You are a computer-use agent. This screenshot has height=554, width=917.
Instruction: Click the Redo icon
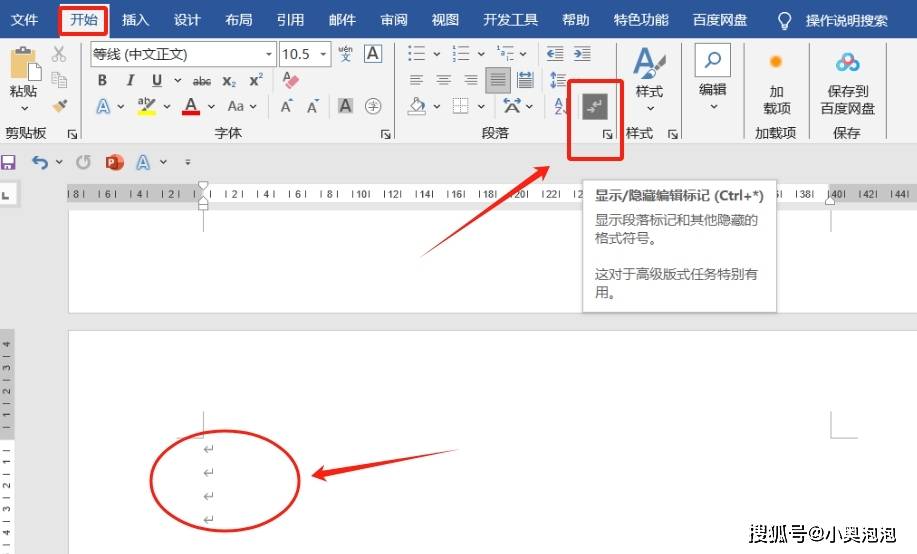click(x=84, y=162)
